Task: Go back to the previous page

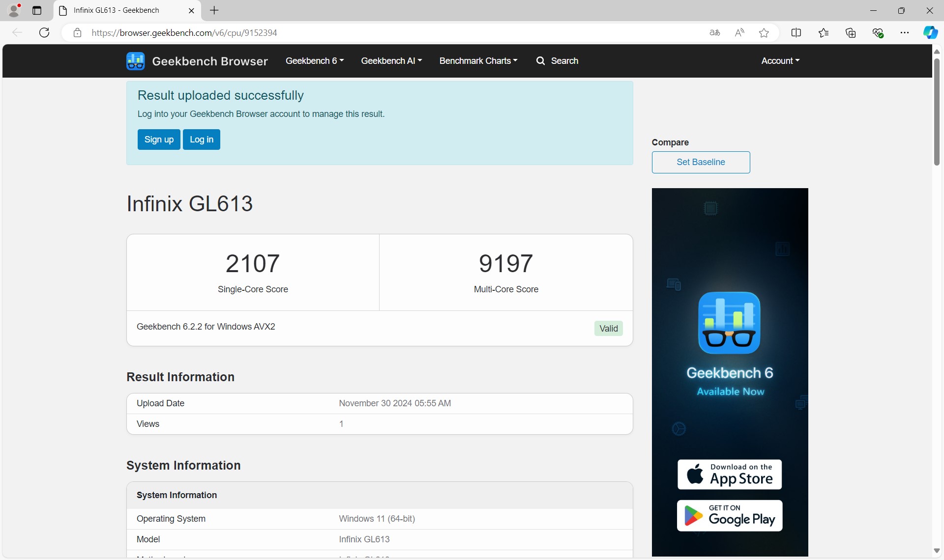Action: (x=17, y=32)
